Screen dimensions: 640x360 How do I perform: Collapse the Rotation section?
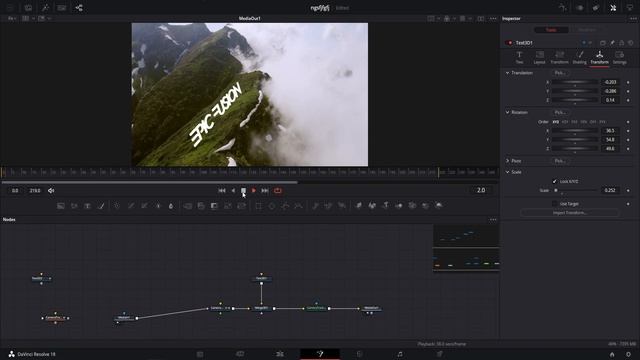(507, 112)
